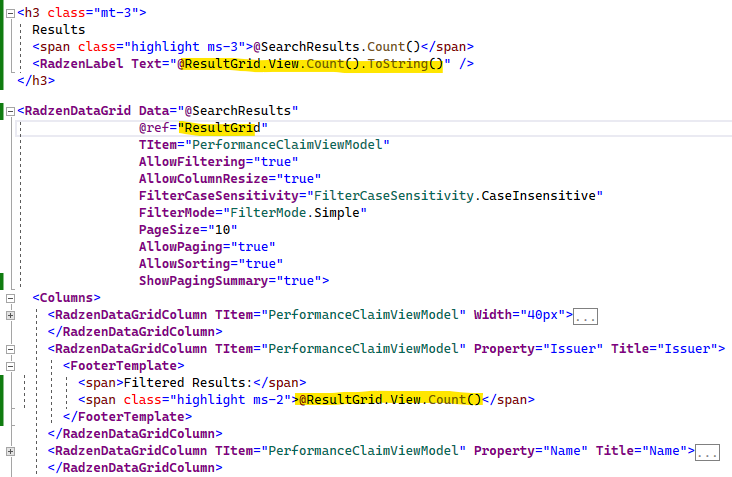
Task: Place cursor on the word Results
Action: click(59, 30)
